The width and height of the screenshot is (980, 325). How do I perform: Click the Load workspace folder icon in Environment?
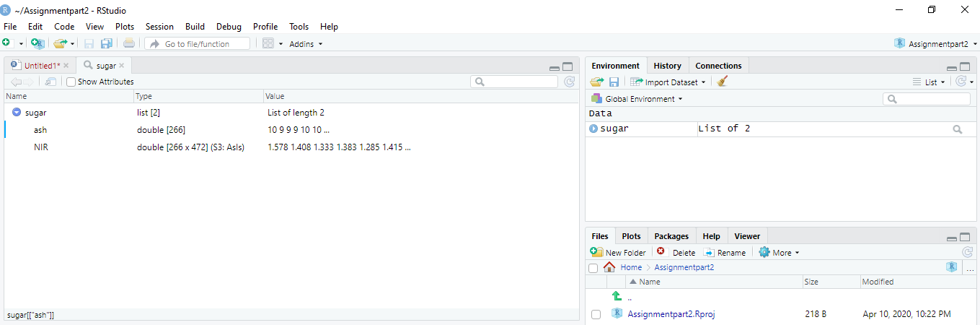tap(597, 82)
